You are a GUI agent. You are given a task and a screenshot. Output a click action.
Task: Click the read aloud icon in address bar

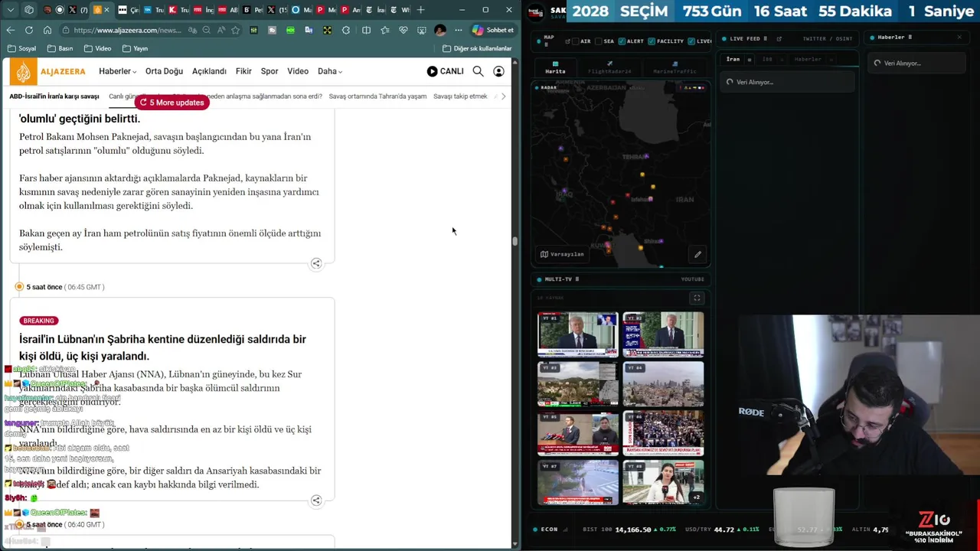pos(221,30)
